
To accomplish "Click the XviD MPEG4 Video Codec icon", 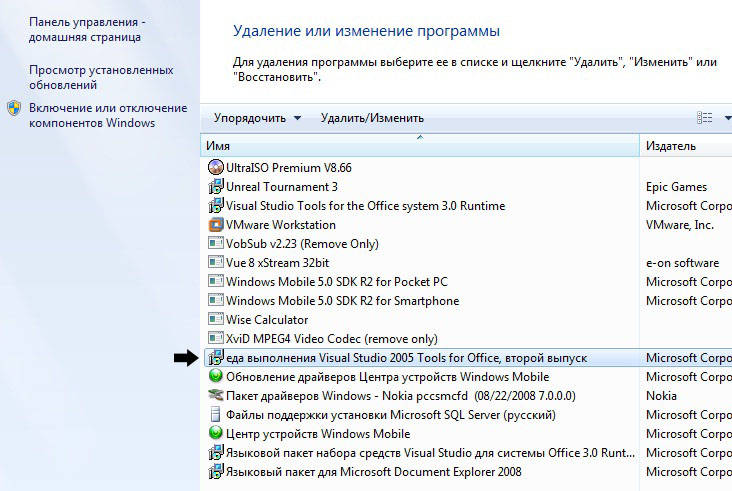I will coord(216,338).
